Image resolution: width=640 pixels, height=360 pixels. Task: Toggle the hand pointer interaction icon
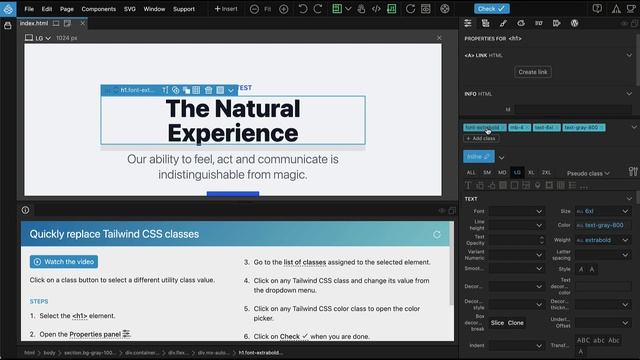pos(361,9)
